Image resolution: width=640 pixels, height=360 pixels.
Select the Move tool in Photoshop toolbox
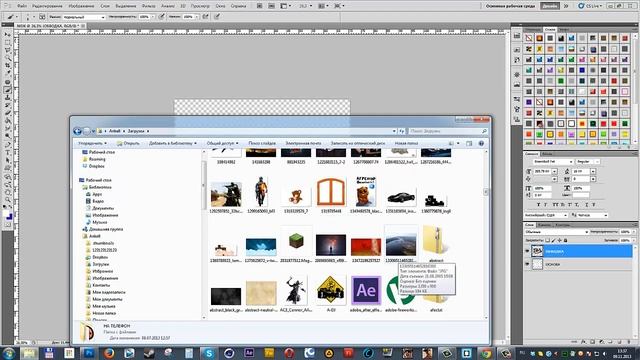(x=8, y=35)
